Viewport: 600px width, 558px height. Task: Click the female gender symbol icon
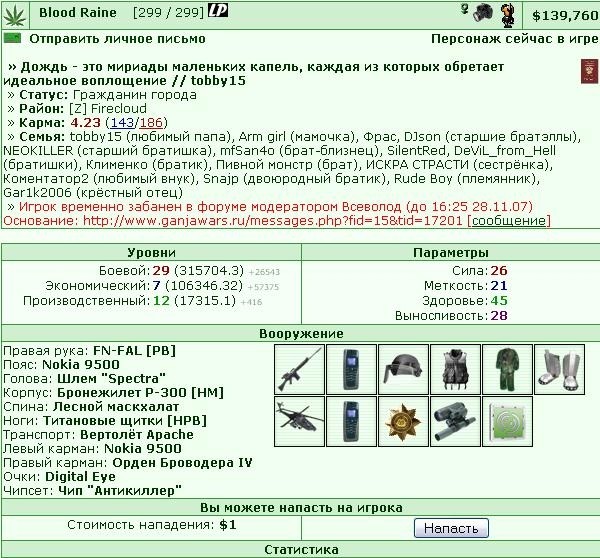tap(465, 9)
